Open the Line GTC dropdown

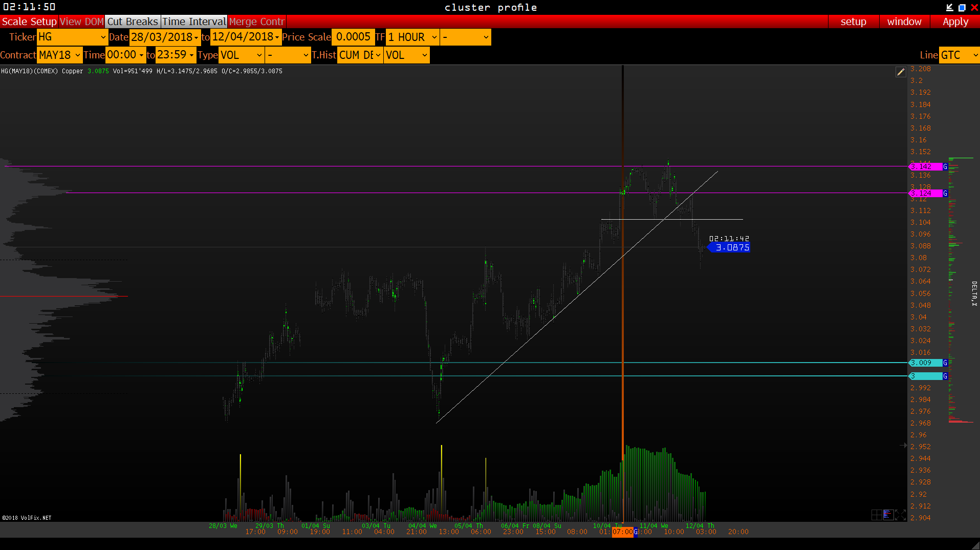[x=959, y=55]
